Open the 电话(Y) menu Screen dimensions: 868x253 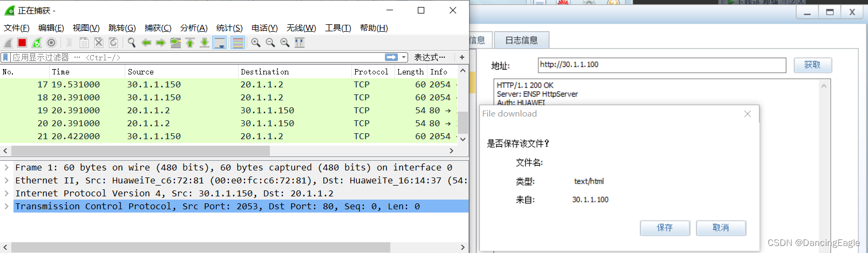tap(265, 28)
